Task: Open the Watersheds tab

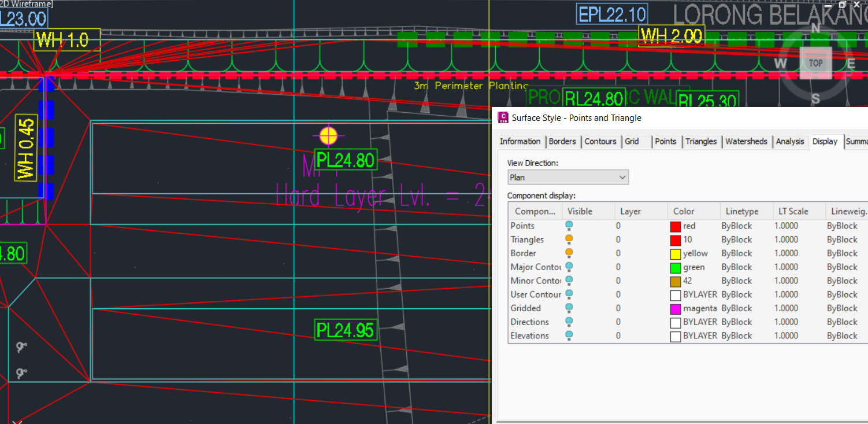Action: [746, 142]
